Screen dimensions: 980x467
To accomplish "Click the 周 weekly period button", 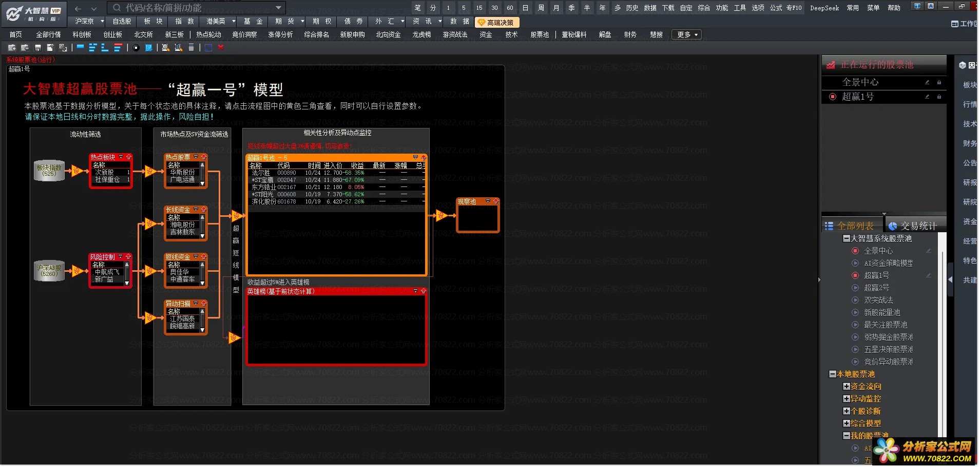I will click(541, 8).
